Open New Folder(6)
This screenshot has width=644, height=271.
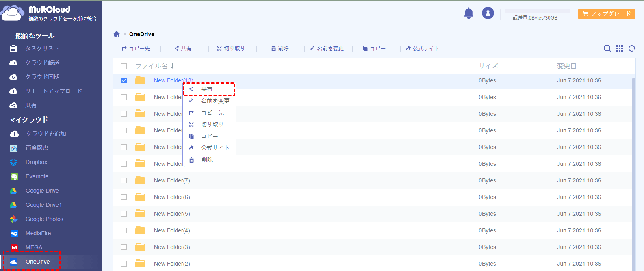[172, 197]
